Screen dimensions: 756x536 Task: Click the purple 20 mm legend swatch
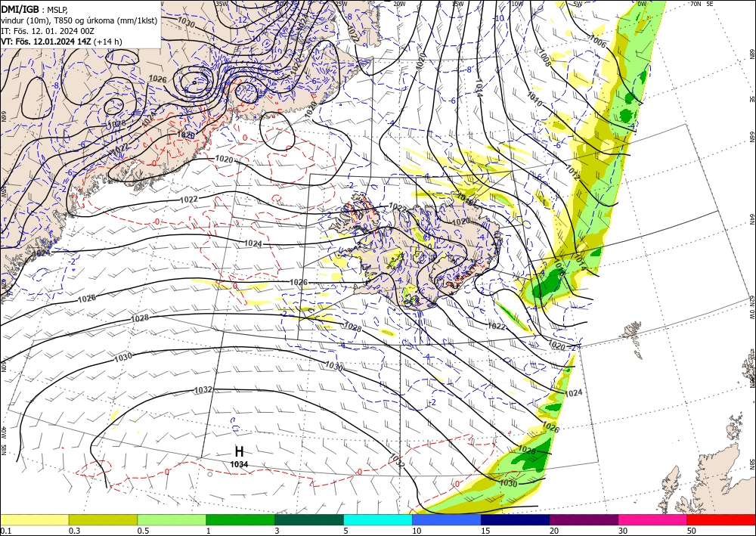pos(584,519)
